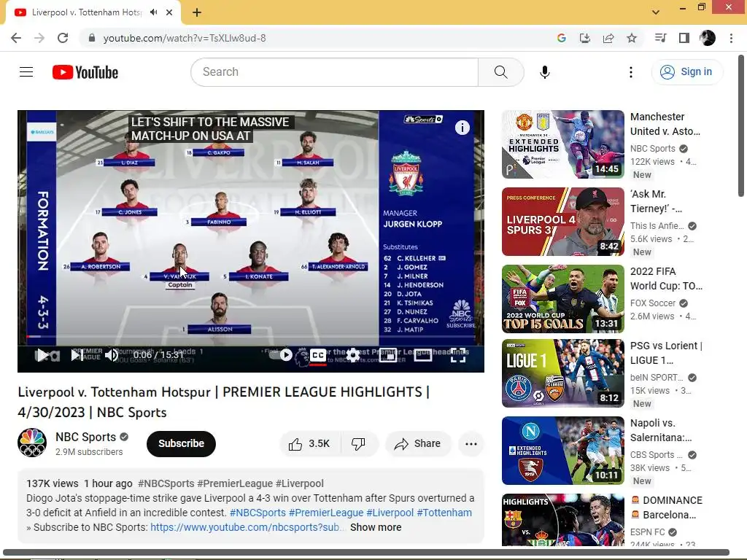Screen dimensions: 747x560
Task: Go back in browser history
Action: click(16, 38)
